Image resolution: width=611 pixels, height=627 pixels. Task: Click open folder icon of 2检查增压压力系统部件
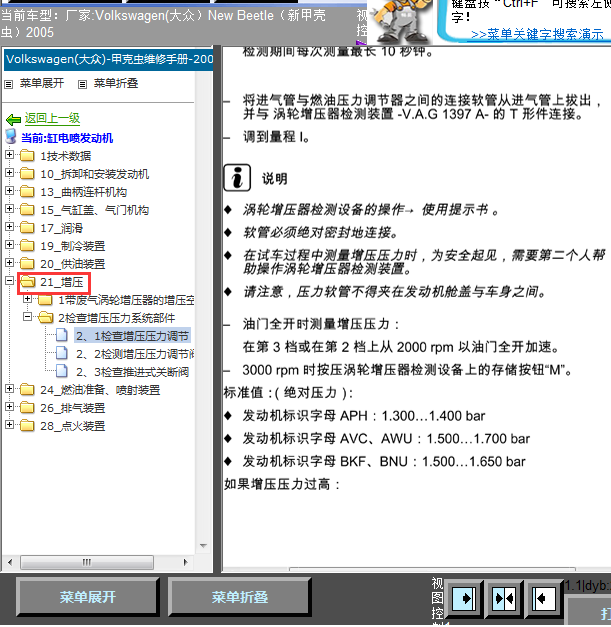[46, 317]
